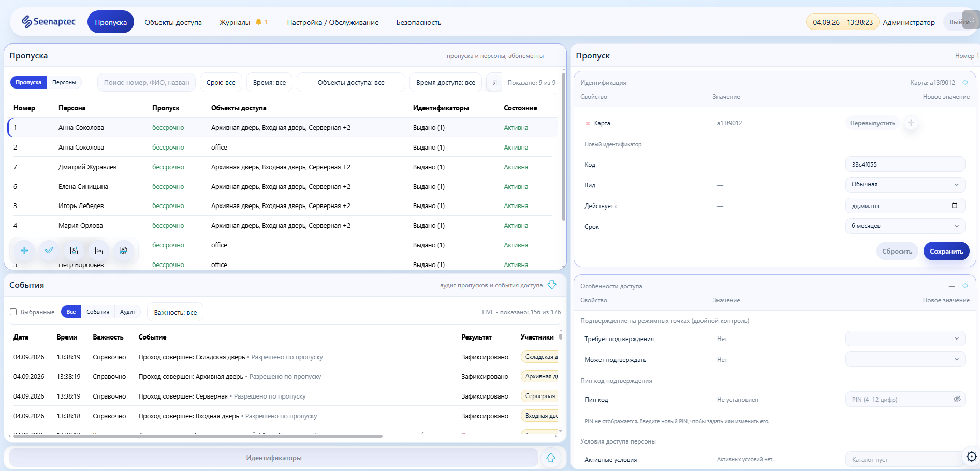The image size is (980, 471).
Task: Open settings gear at bottom right
Action: coord(972,456)
